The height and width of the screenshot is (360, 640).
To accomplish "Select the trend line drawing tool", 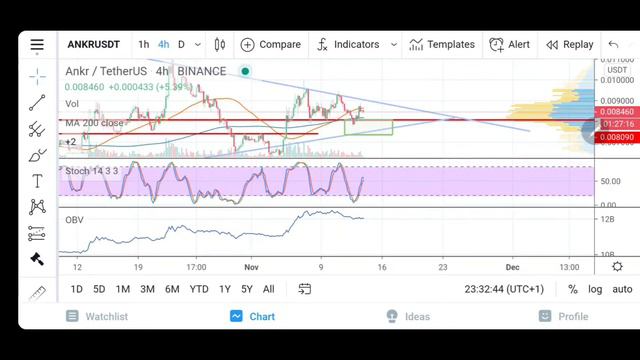I will 37,103.
